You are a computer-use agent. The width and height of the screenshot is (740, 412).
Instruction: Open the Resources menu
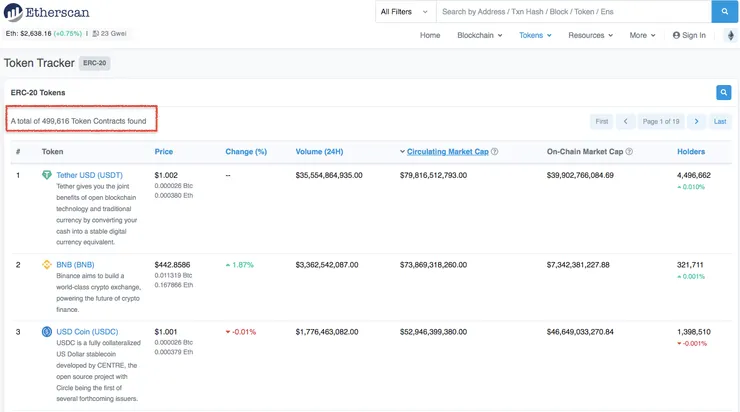[x=590, y=35]
